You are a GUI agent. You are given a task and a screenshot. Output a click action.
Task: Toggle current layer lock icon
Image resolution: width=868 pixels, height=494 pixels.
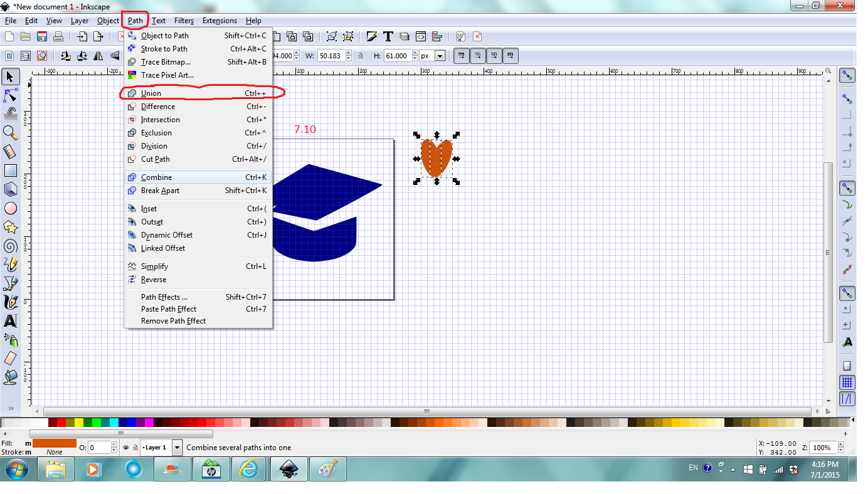[x=135, y=448]
